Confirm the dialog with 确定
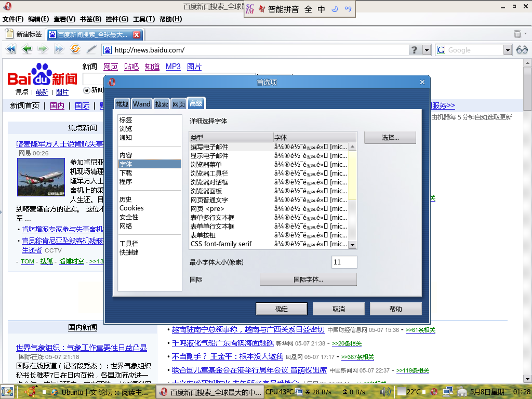Image resolution: width=532 pixels, height=399 pixels. (281, 309)
